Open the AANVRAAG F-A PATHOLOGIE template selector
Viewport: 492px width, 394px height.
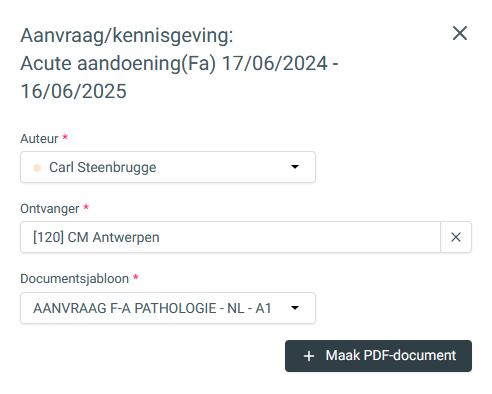[168, 308]
